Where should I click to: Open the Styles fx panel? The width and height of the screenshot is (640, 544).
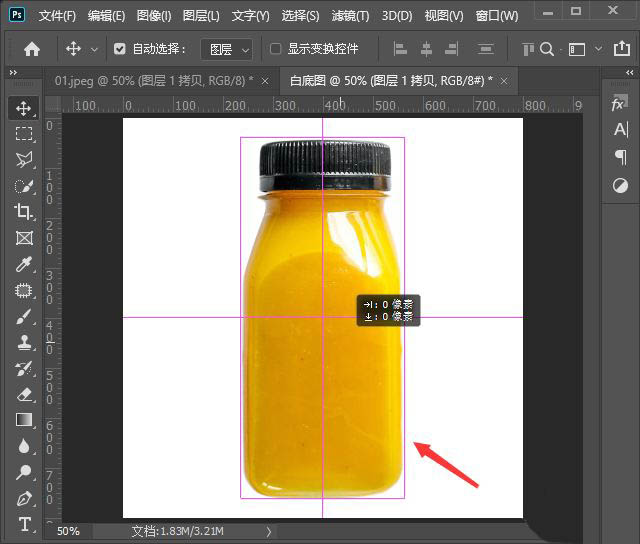[x=619, y=103]
